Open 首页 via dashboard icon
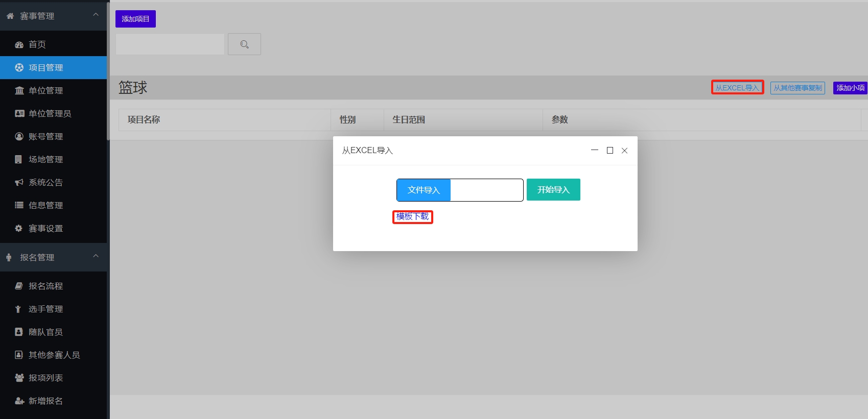 point(19,45)
